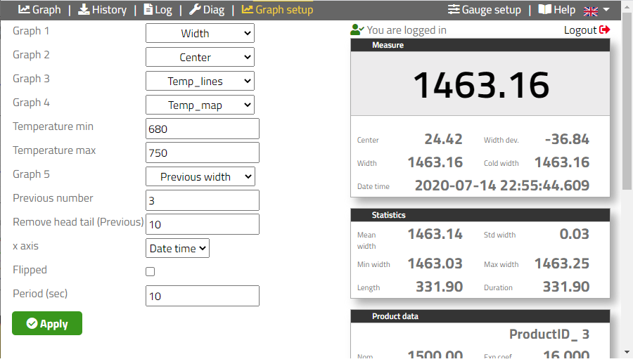Expand the Graph 3 Temp_lines dropdown
This screenshot has width=633, height=364.
(200, 81)
